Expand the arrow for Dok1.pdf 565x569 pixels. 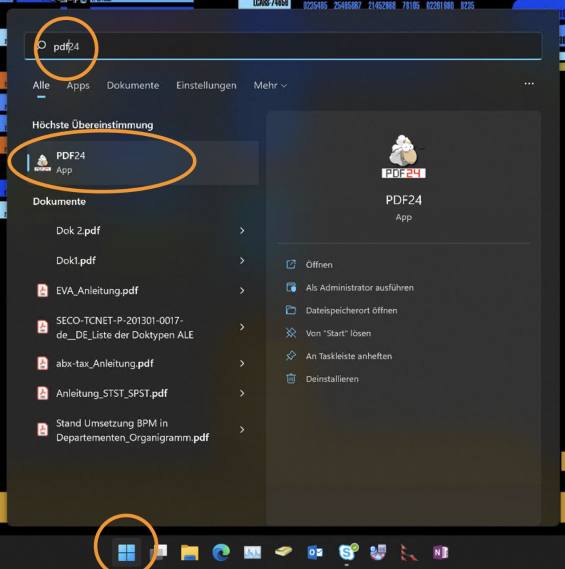[x=242, y=261]
